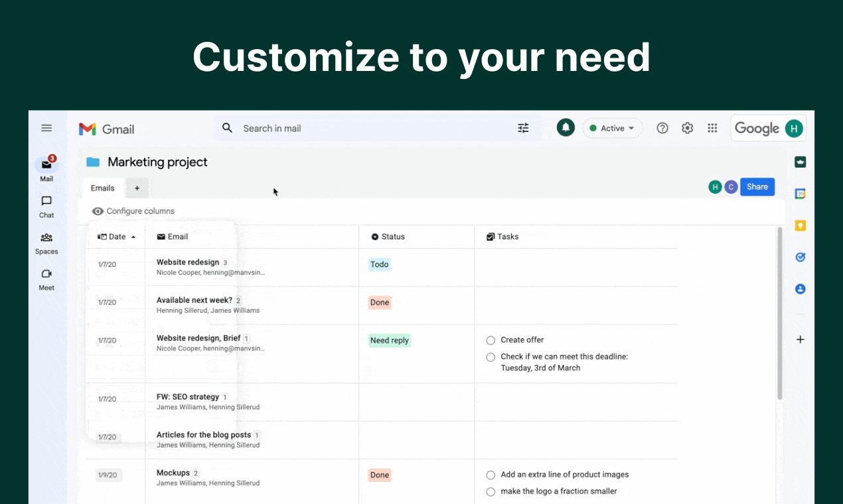Screen dimensions: 843x504
Task: Check off make the logo smaller task
Action: pos(491,492)
